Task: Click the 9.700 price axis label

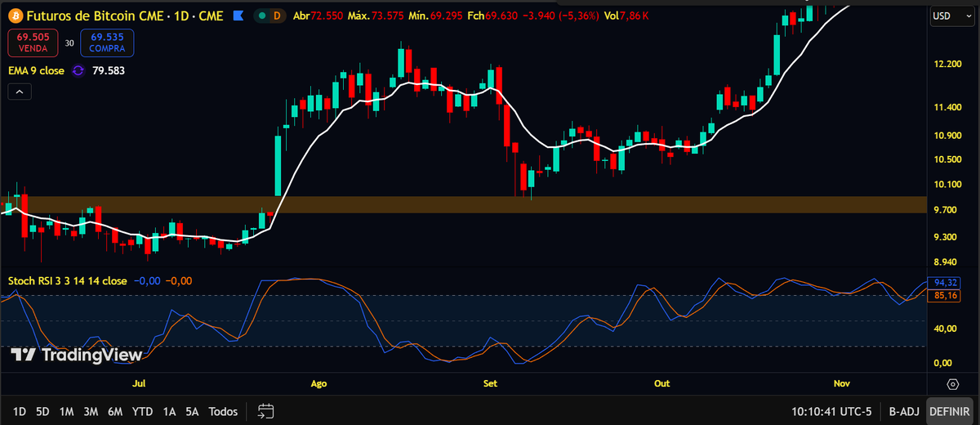Action: (945, 210)
